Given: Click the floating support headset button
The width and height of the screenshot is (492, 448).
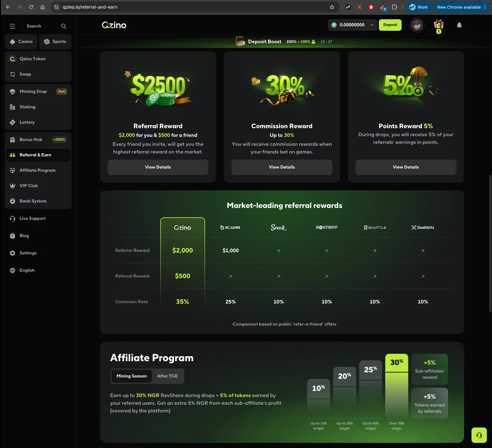Looking at the screenshot, I should (479, 435).
